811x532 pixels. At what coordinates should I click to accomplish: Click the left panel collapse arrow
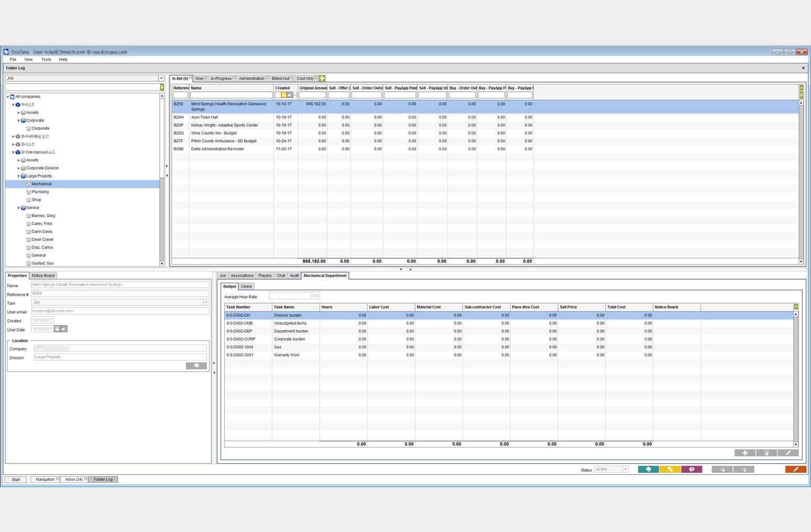tap(167, 175)
